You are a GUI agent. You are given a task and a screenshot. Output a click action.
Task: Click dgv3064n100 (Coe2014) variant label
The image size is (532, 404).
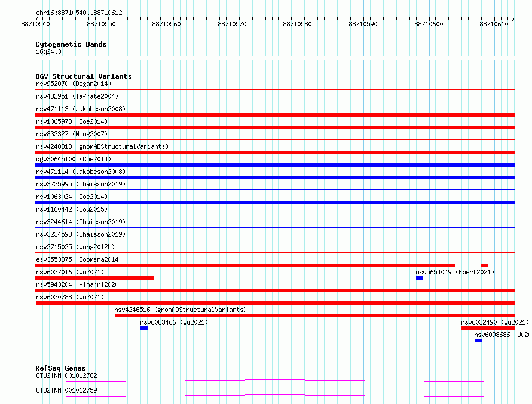[x=74, y=159]
